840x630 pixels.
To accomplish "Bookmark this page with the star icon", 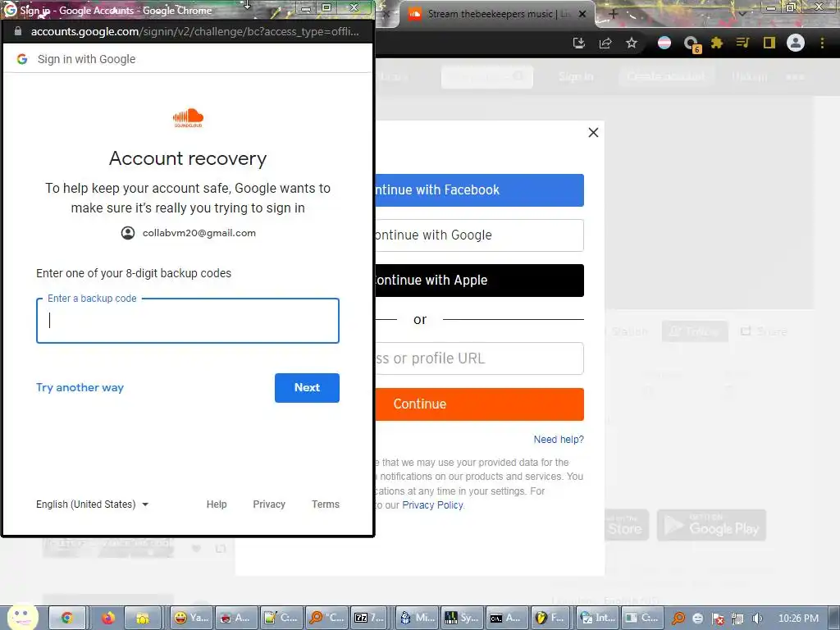I will pyautogui.click(x=632, y=43).
